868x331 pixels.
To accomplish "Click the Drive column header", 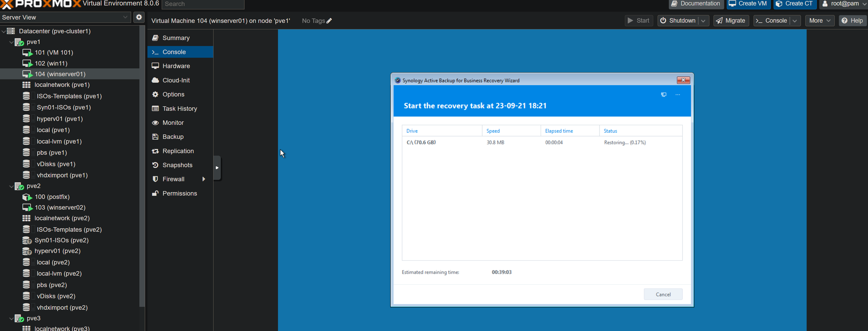I will pos(442,131).
